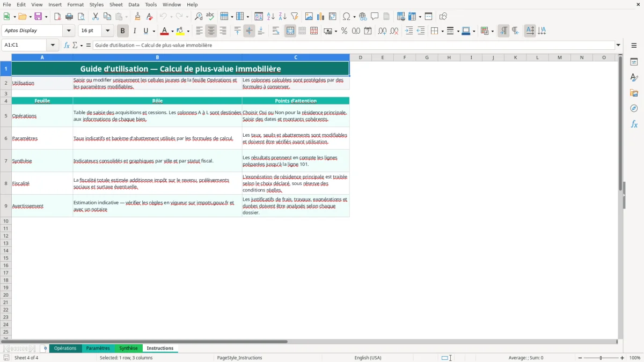Copy selection using the Copy icon
The image size is (644, 362).
point(107,17)
